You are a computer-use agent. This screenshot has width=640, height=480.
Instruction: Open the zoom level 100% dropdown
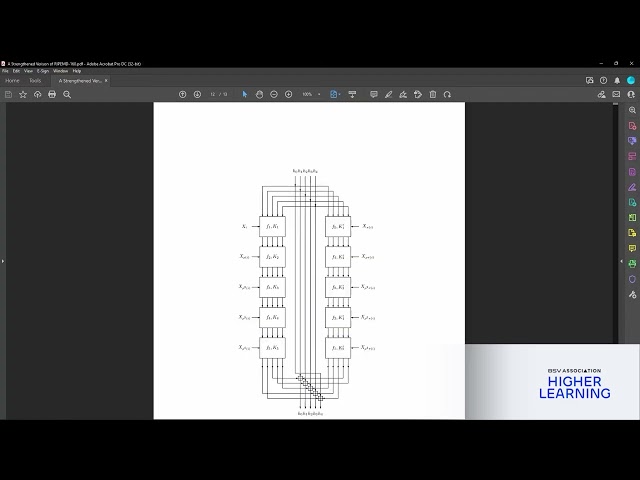point(311,94)
